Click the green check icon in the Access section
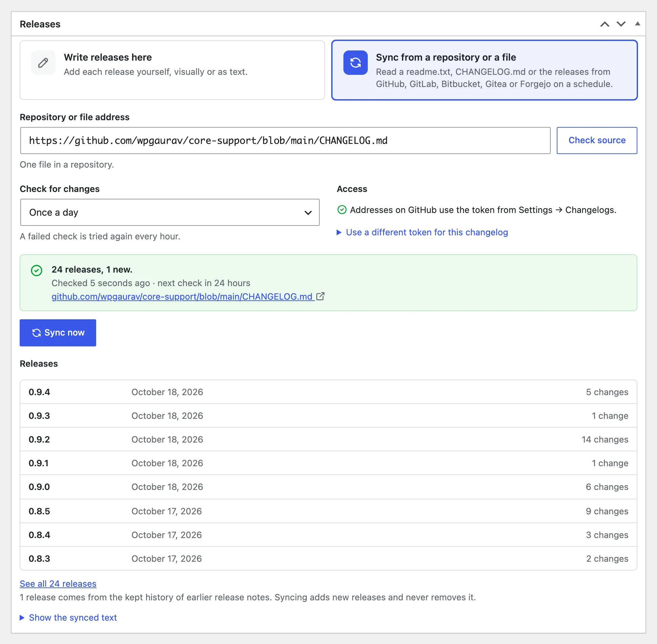Image resolution: width=657 pixels, height=644 pixels. 342,210
